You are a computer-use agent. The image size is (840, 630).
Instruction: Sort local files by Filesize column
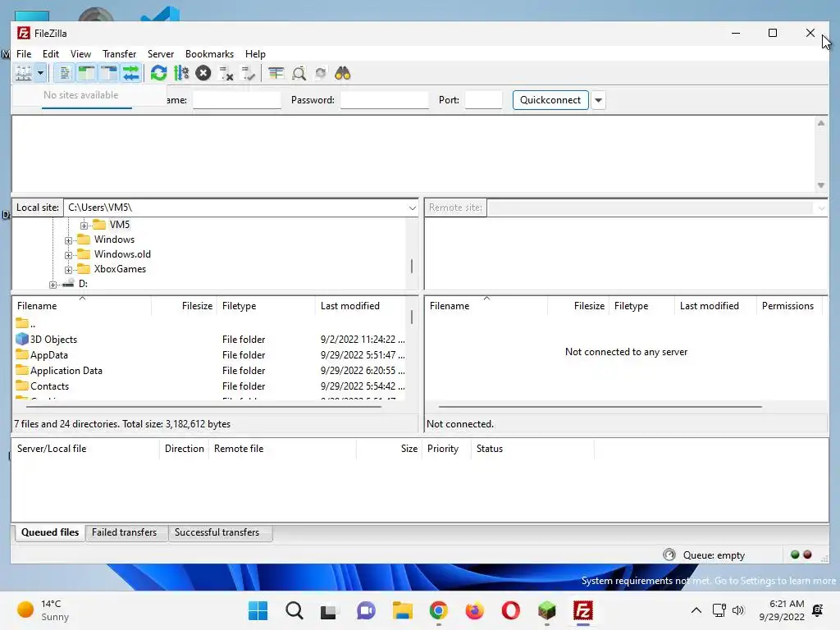tap(185, 306)
